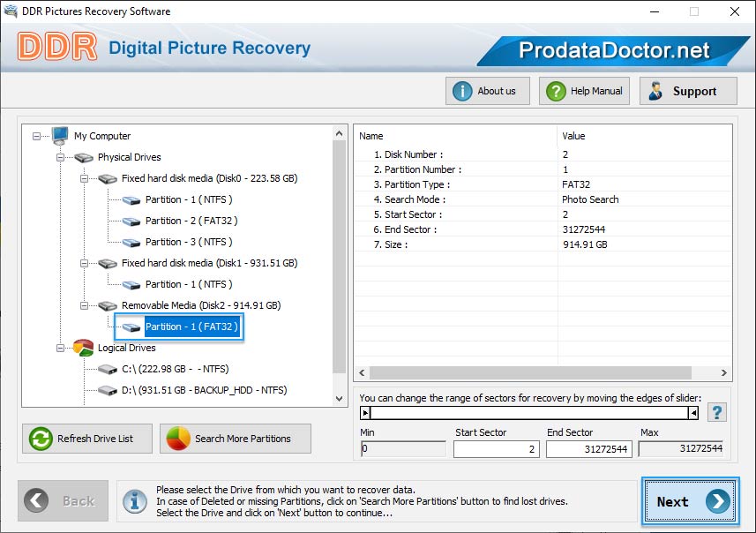This screenshot has width=756, height=533.
Task: Click the '6. End Sector :' row
Action: (543, 229)
